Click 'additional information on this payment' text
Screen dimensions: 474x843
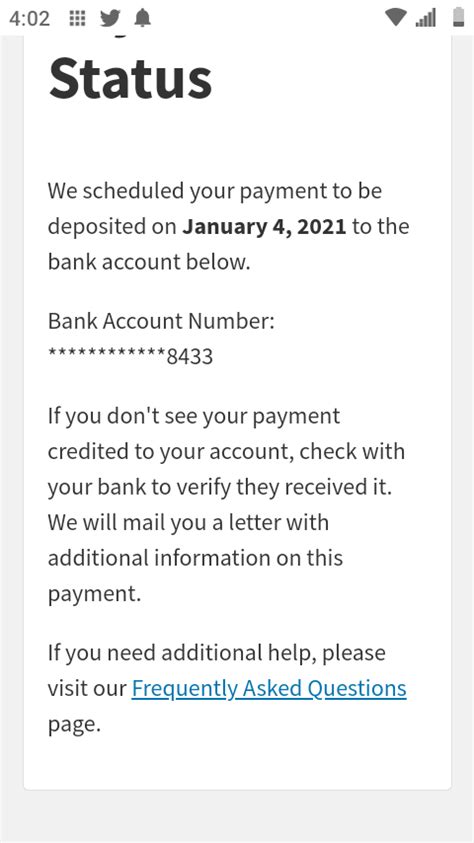point(196,576)
